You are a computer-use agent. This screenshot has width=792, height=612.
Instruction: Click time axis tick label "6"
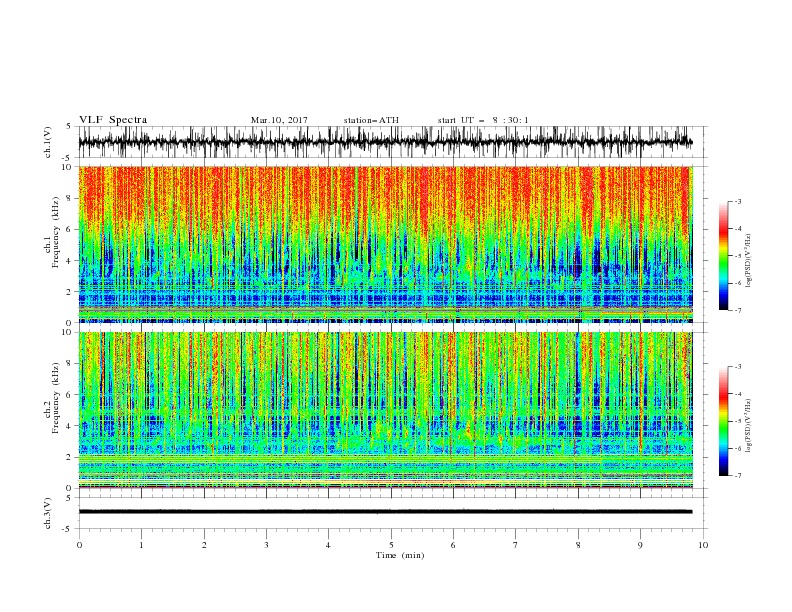coord(453,545)
